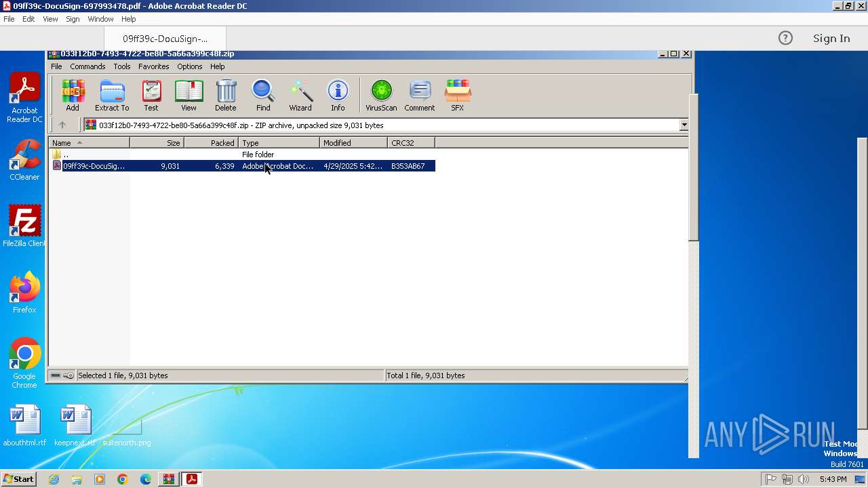Add archive Comment
The width and height of the screenshot is (868, 488).
420,95
